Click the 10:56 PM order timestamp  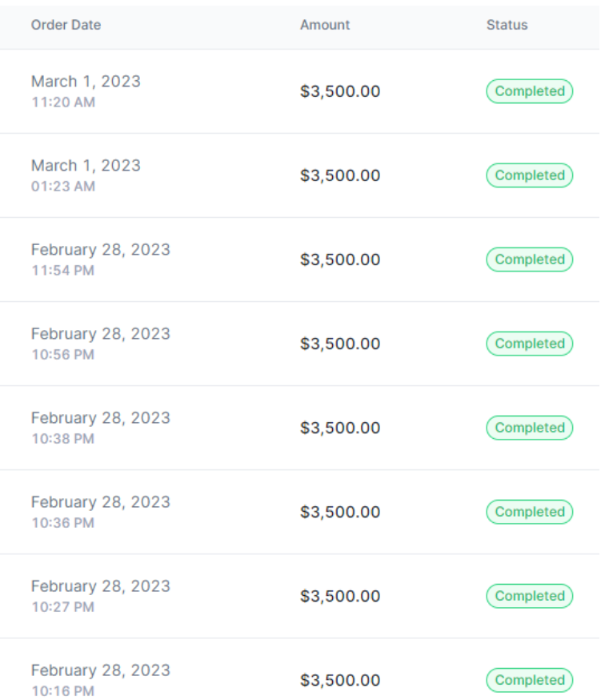pos(62,355)
